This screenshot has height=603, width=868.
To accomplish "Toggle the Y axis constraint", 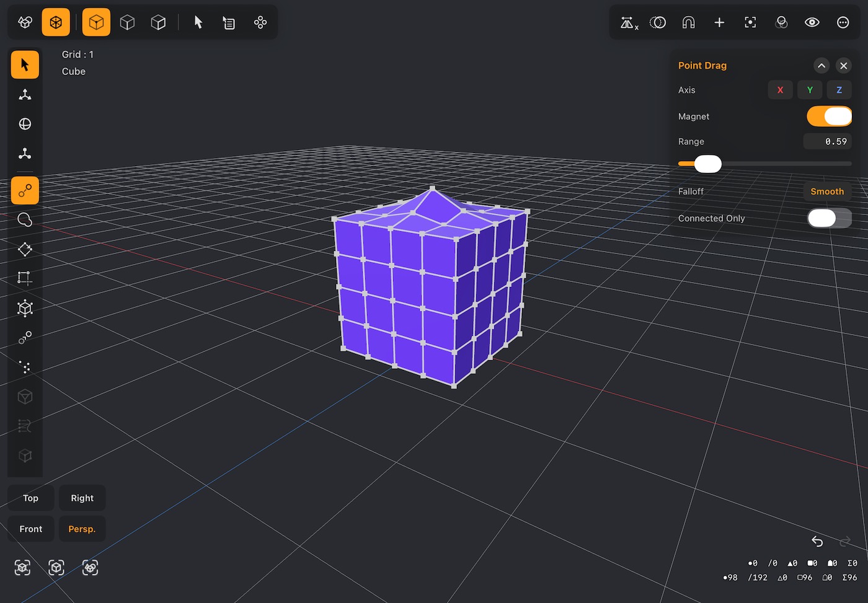I will 810,90.
